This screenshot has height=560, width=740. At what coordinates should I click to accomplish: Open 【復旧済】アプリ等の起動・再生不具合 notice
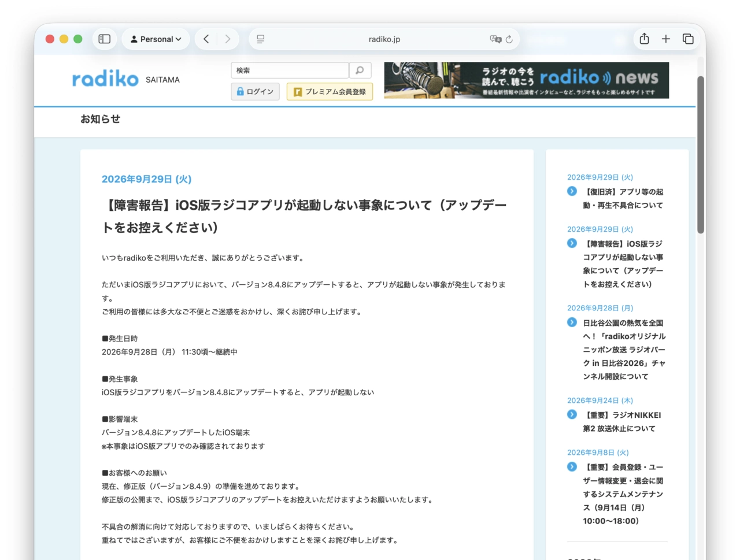pyautogui.click(x=623, y=198)
